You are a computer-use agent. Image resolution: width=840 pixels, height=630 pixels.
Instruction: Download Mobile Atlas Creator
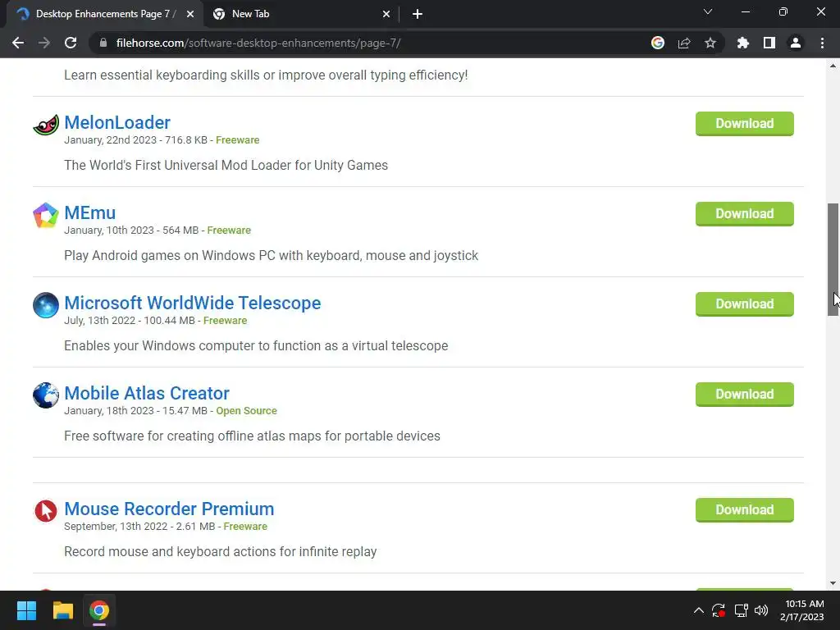coord(745,395)
